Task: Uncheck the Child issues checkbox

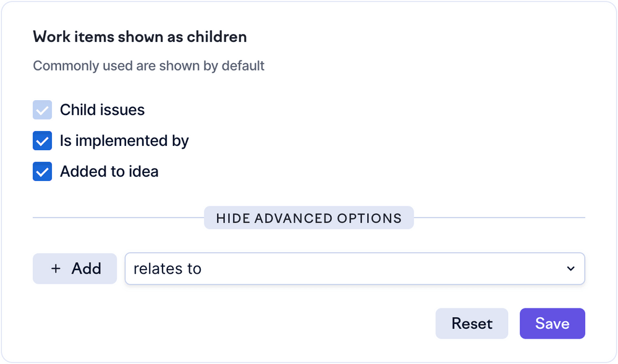Action: (x=42, y=111)
